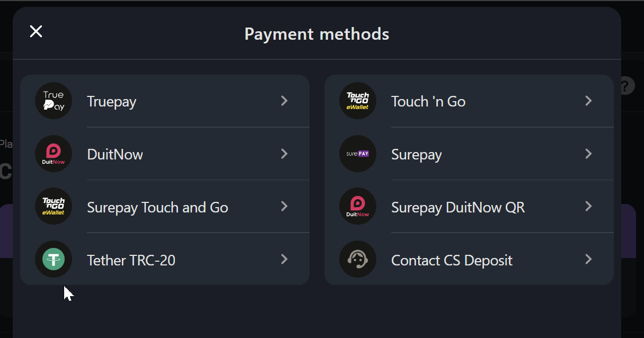Open the Touch 'n Go chevron arrow
Screen dimensions: 644x338
pos(588,101)
